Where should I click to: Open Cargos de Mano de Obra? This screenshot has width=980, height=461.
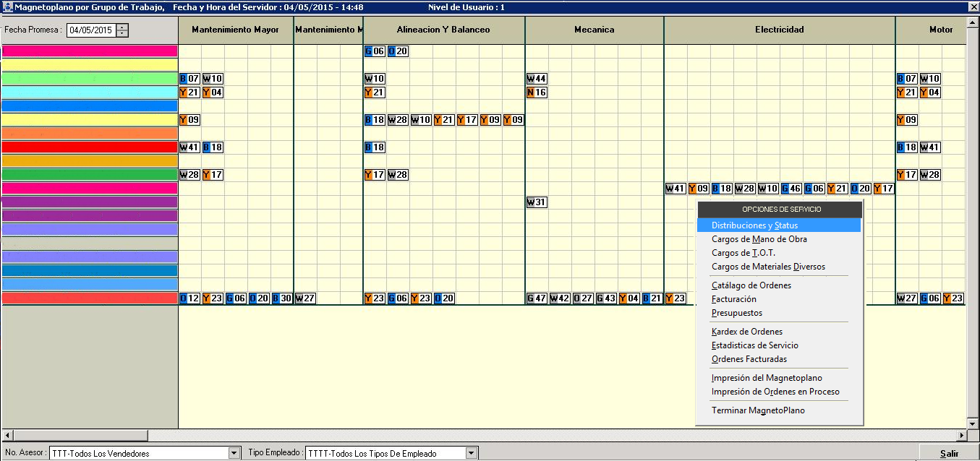(759, 239)
